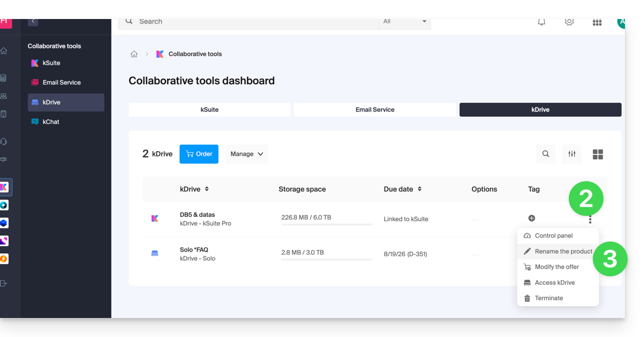Image resolution: width=644 pixels, height=337 pixels.
Task: Choose Terminate from the menu
Action: point(558,298)
